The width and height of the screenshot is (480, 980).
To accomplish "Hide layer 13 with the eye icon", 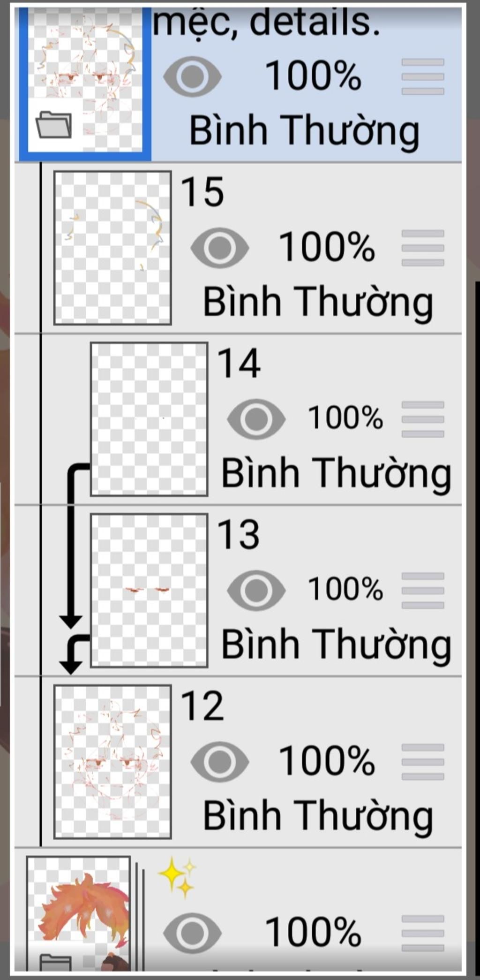I will (256, 590).
